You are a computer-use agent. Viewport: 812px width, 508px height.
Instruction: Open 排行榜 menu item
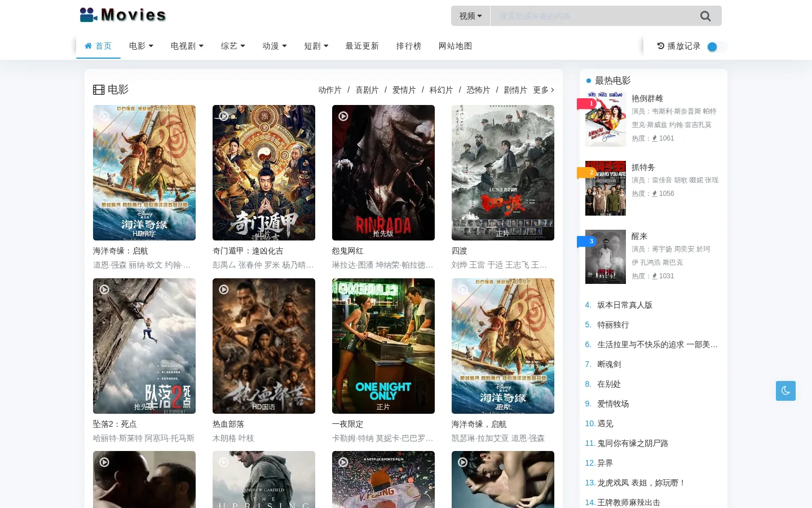pyautogui.click(x=409, y=46)
